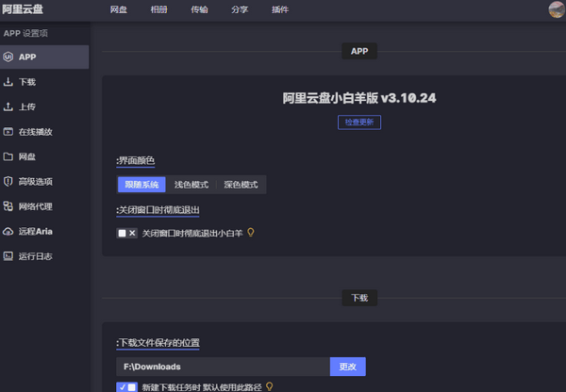
Task: Click the 网络代理 proxy icon
Action: coord(8,206)
